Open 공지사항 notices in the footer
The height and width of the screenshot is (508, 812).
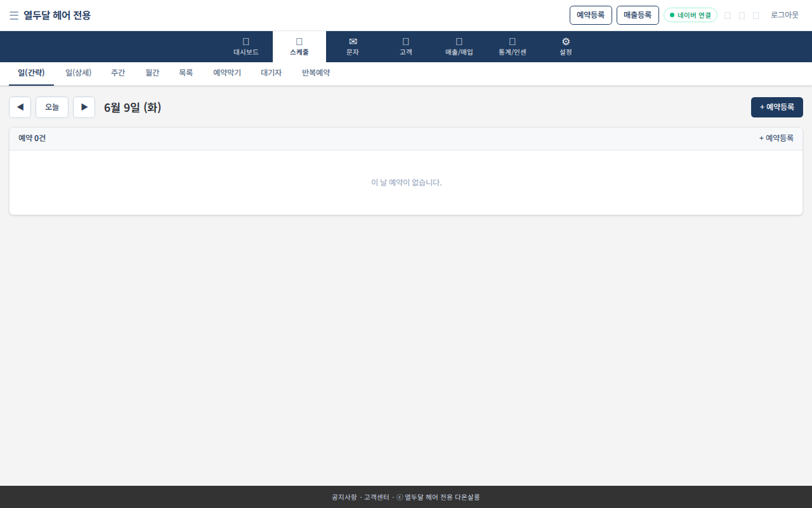pos(344,497)
